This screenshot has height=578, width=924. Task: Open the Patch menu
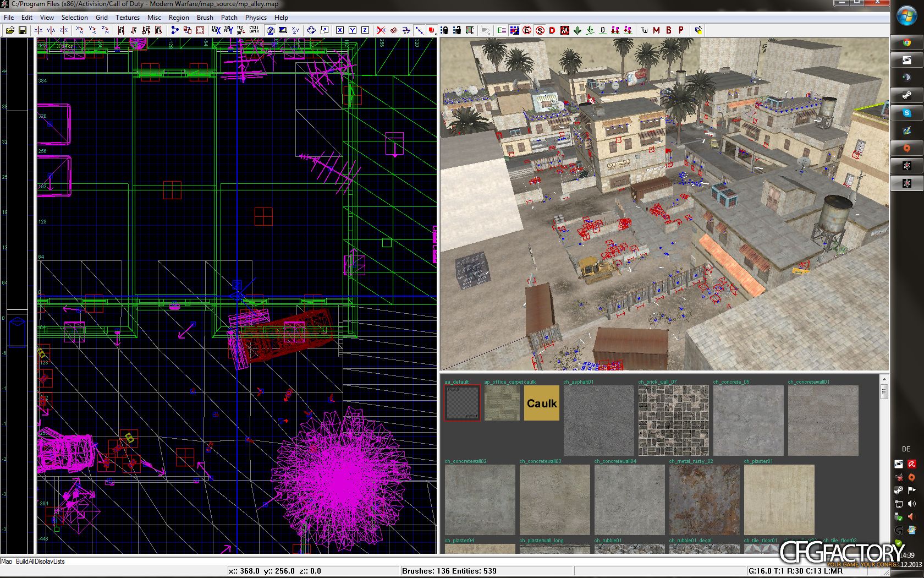pyautogui.click(x=229, y=18)
